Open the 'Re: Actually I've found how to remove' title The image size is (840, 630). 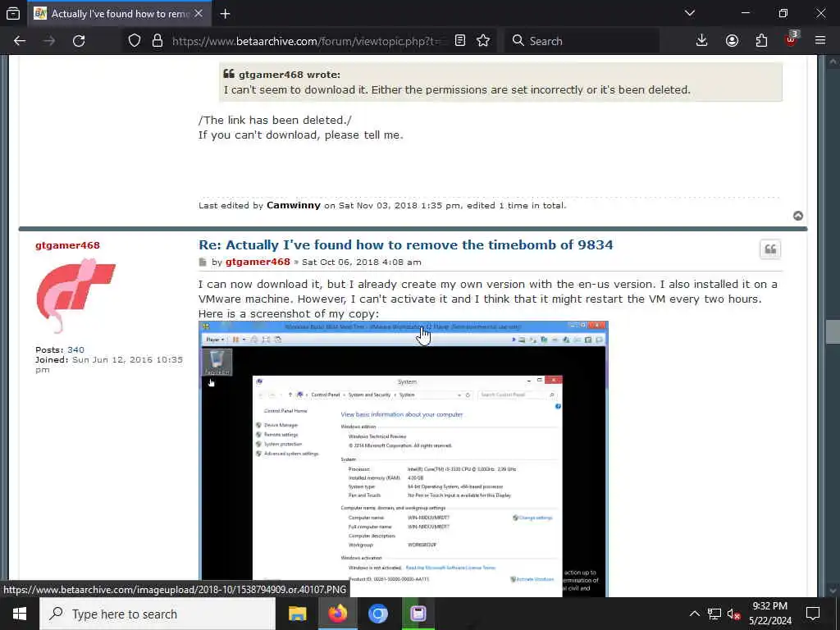click(x=405, y=244)
